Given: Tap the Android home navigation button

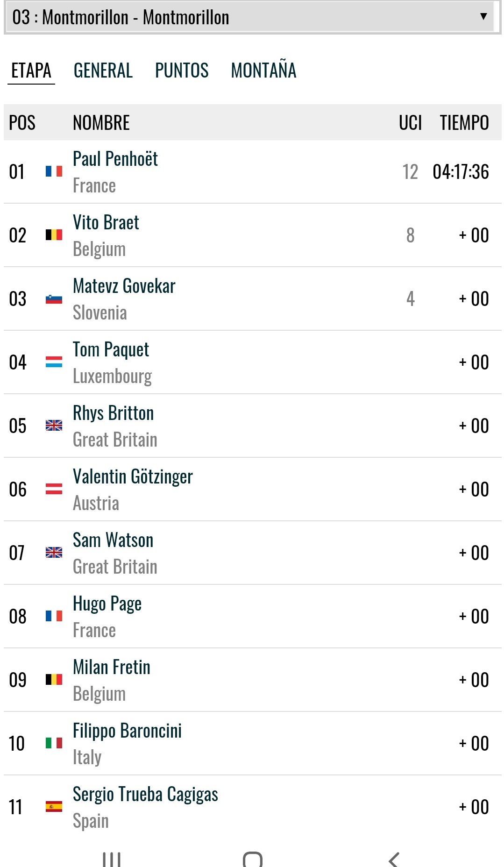Looking at the screenshot, I should [x=252, y=860].
